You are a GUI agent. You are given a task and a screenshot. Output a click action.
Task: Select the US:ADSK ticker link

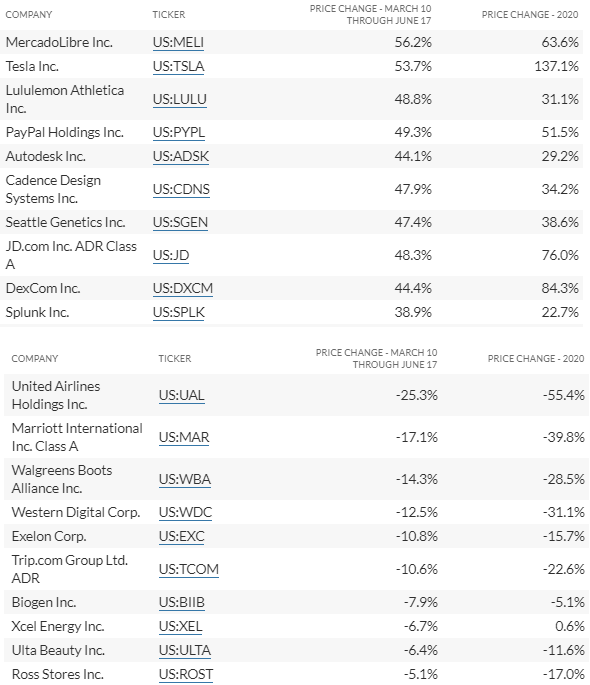click(181, 156)
